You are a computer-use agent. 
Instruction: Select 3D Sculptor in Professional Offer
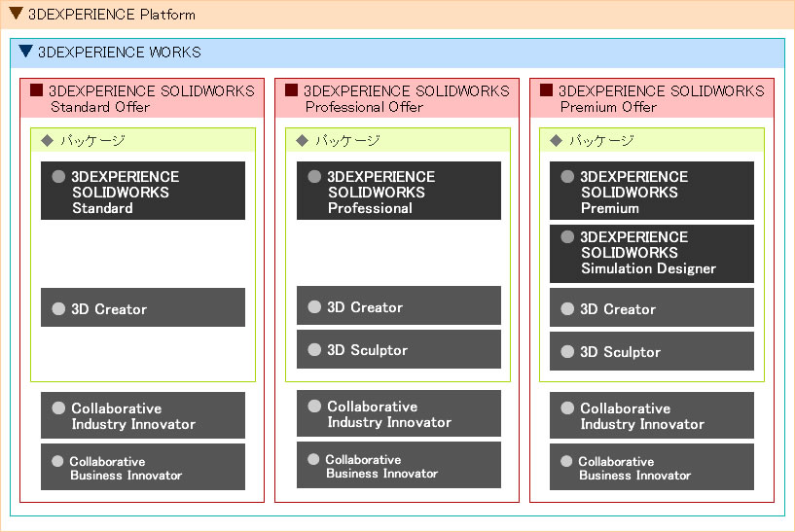pyautogui.click(x=399, y=349)
